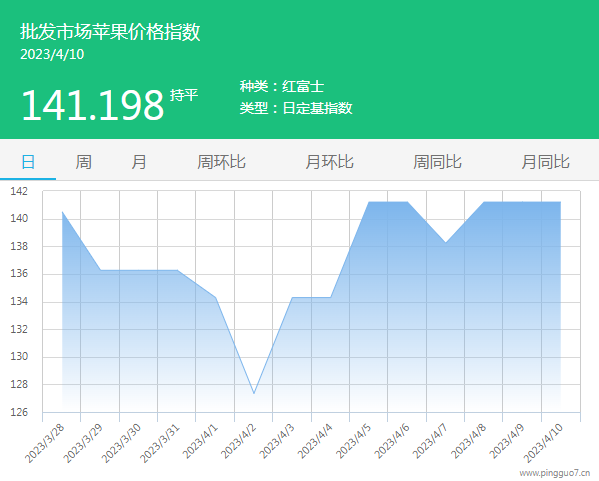
Task: Click the x-axis label 2023/4/3
Action: point(277,441)
